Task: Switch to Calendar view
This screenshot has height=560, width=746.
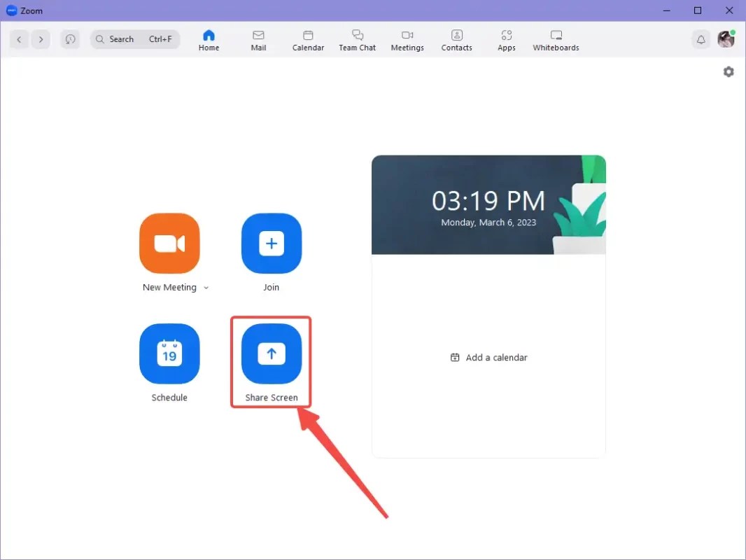Action: [308, 39]
